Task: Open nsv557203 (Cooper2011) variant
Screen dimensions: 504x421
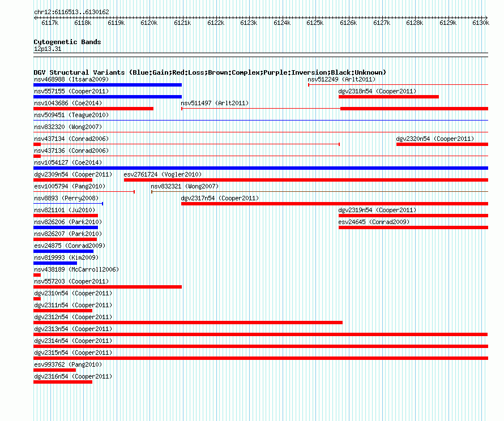Action: click(71, 281)
